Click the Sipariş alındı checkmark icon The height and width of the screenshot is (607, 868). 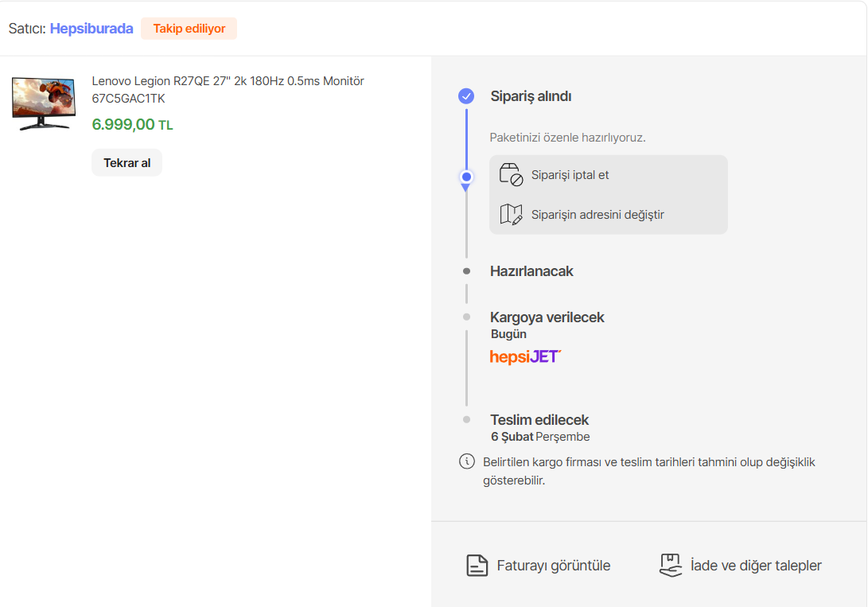click(x=466, y=96)
